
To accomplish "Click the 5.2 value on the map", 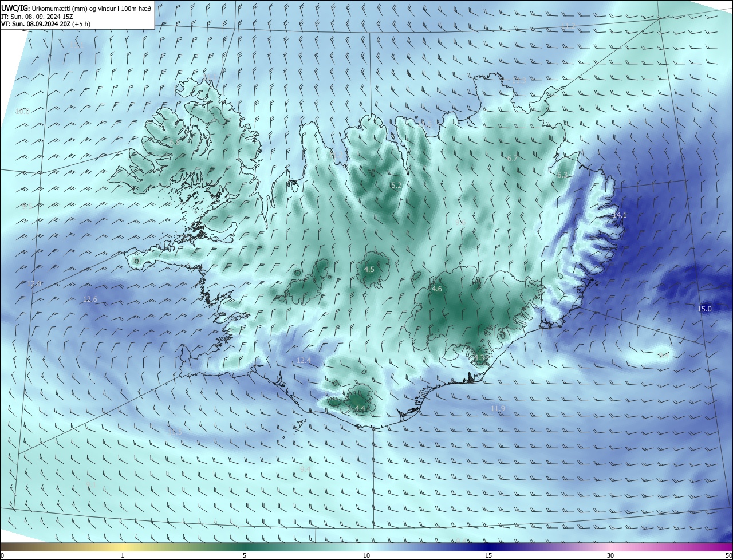I will click(x=396, y=186).
